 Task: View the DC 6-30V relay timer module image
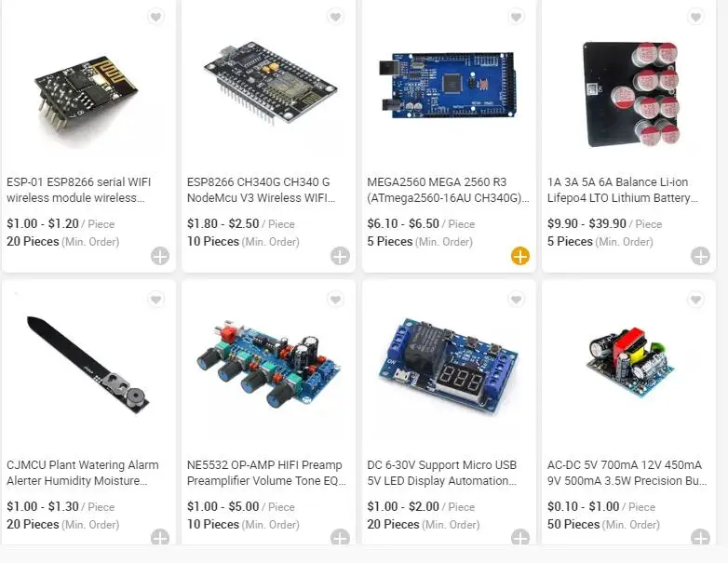(x=448, y=366)
